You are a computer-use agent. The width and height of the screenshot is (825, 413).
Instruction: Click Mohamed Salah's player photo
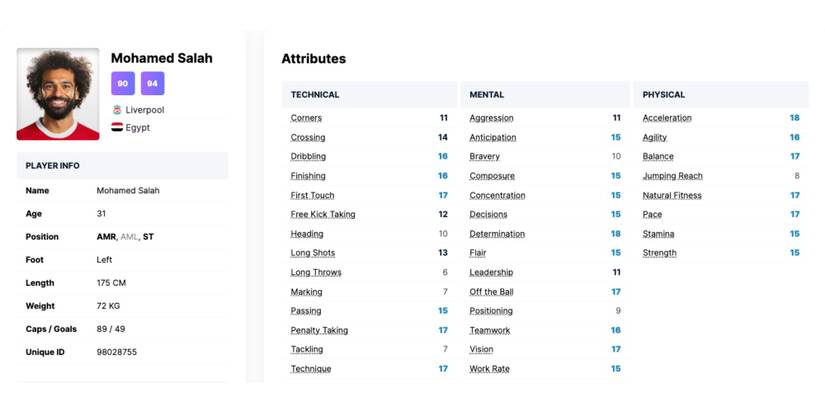click(x=58, y=94)
